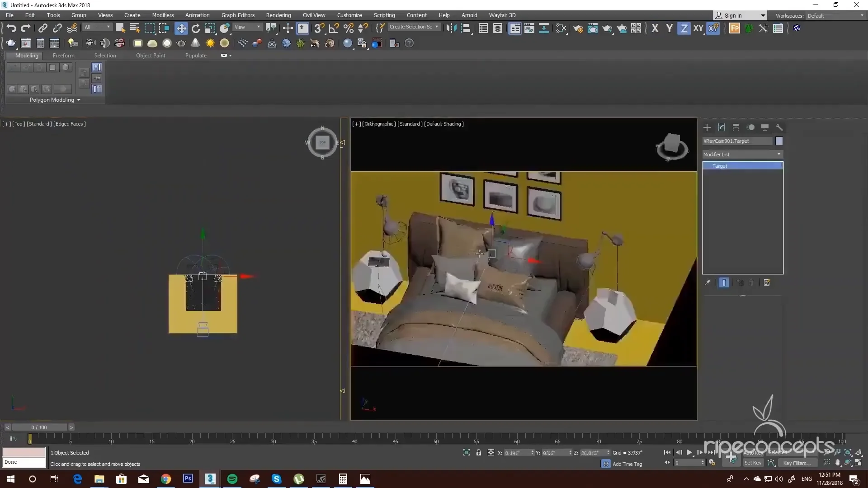Click the Select and Link chain icon
The width and height of the screenshot is (868, 488).
pos(42,28)
